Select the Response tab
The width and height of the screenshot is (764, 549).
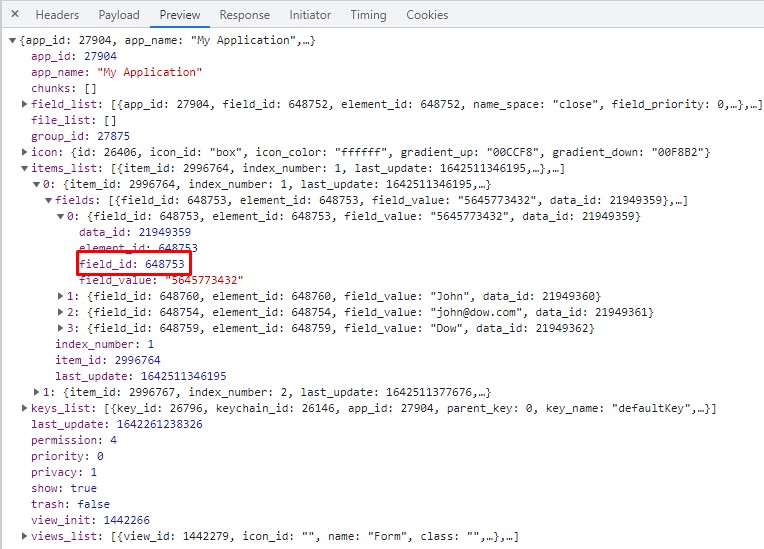pos(244,15)
